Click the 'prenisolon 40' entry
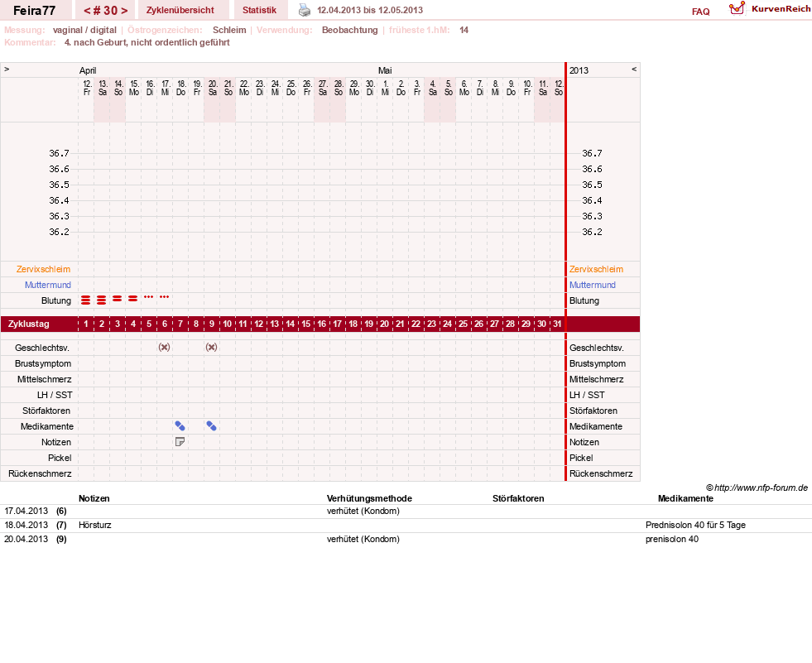This screenshot has height=663, width=812. (x=671, y=539)
